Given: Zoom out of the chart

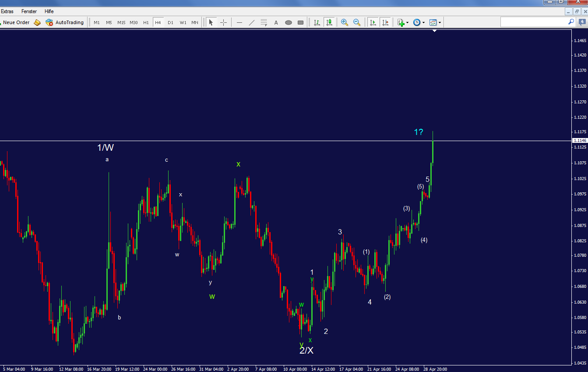Looking at the screenshot, I should [x=356, y=22].
